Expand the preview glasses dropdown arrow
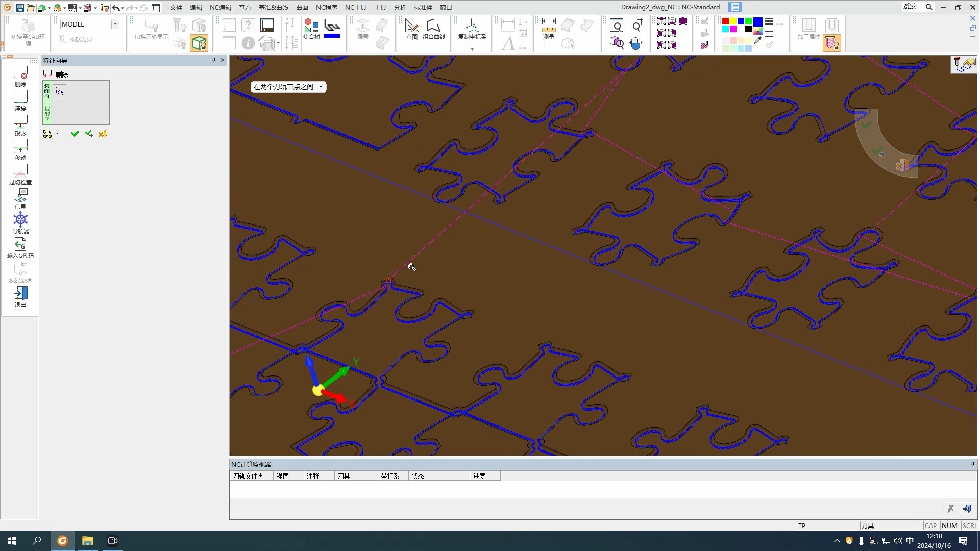The image size is (980, 551). [57, 134]
